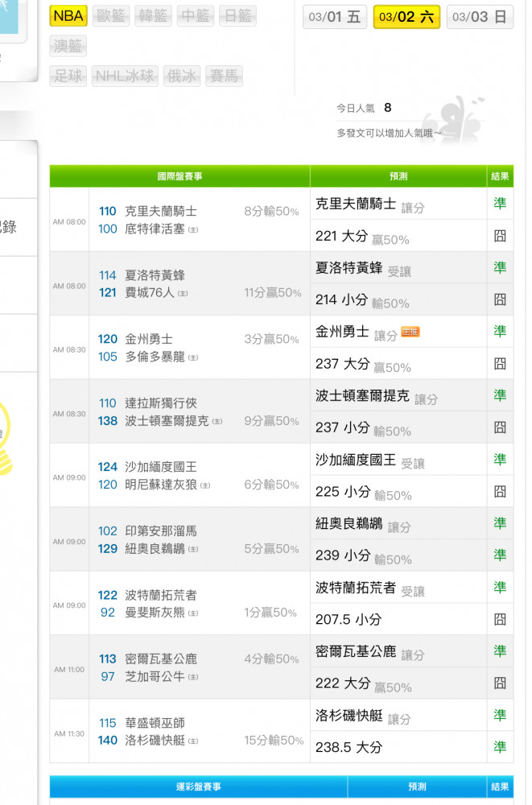
Task: Click home-team 主 marker beside 底特律活塞
Action: (x=193, y=230)
